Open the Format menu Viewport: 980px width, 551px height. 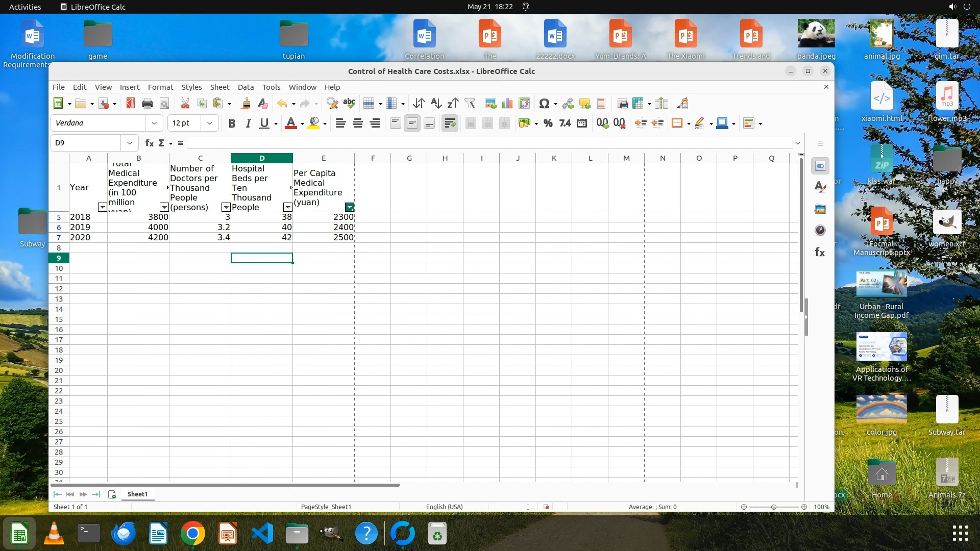[x=160, y=87]
